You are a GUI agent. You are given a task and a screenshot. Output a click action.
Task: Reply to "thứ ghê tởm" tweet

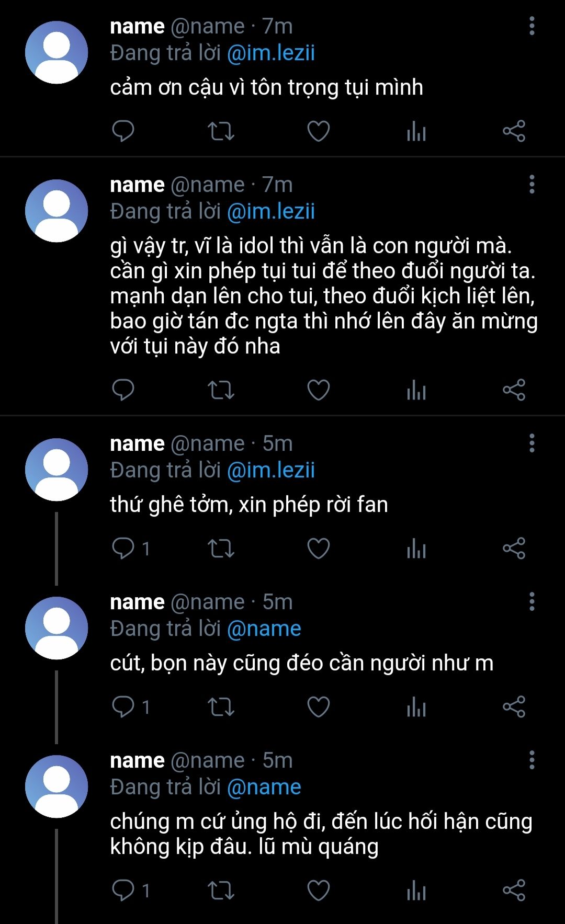coord(123,548)
